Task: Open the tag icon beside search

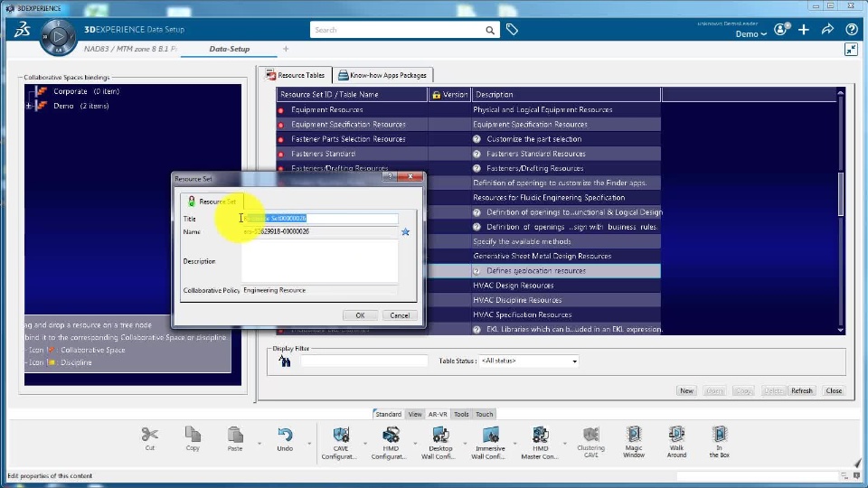Action: (512, 29)
